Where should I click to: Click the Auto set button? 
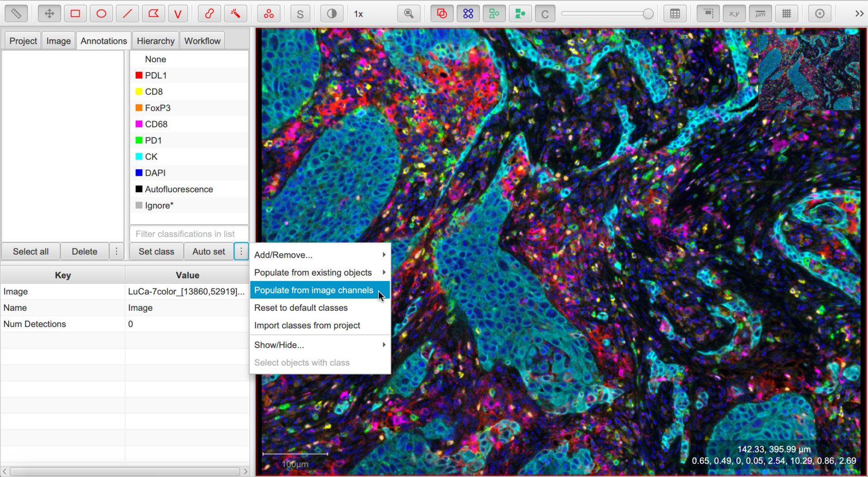[x=209, y=252]
